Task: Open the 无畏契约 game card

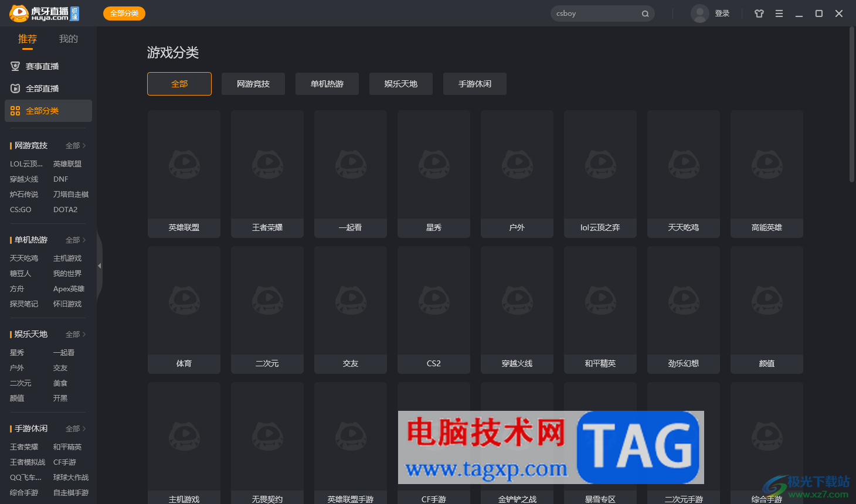Action: [x=267, y=443]
